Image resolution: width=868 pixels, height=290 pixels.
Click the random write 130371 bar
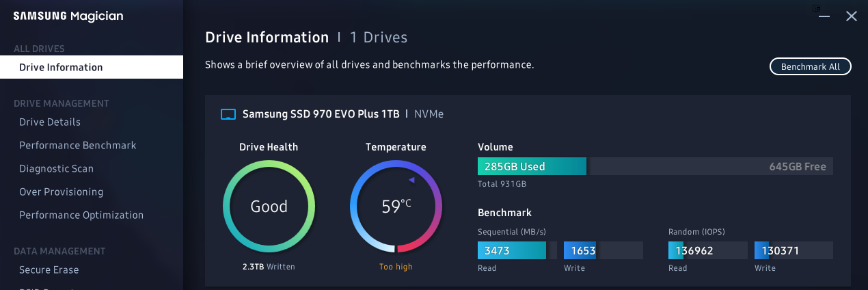click(x=794, y=250)
